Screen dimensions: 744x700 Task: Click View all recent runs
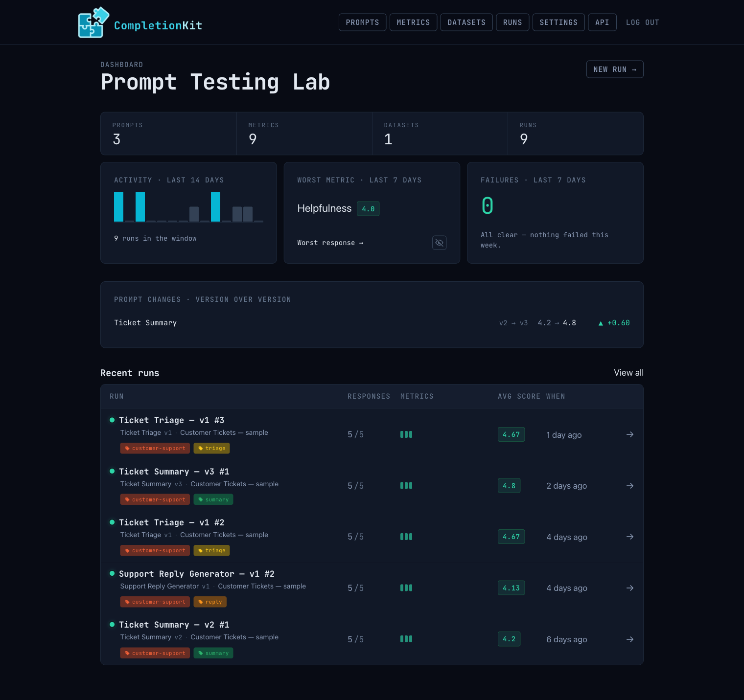coord(628,373)
